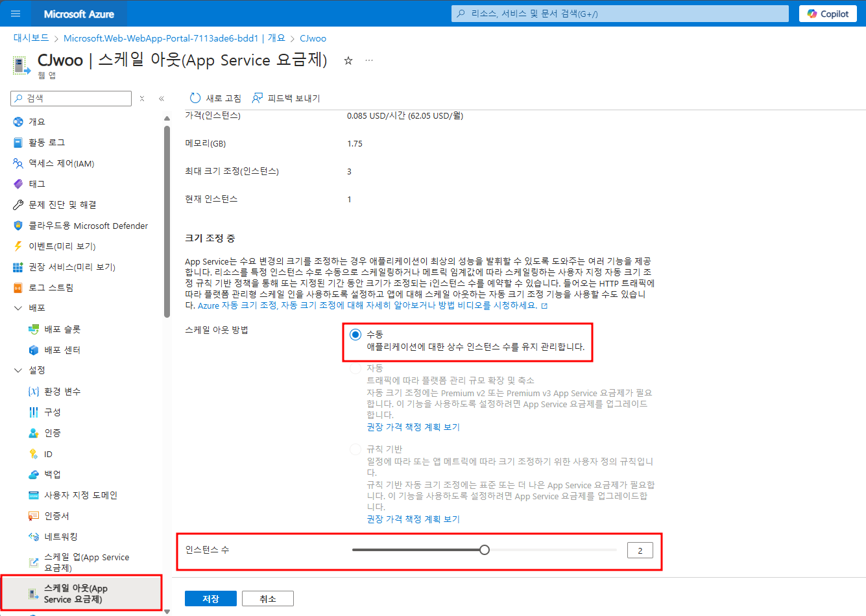The image size is (866, 616).
Task: Open 태그 menu item
Action: (x=37, y=184)
